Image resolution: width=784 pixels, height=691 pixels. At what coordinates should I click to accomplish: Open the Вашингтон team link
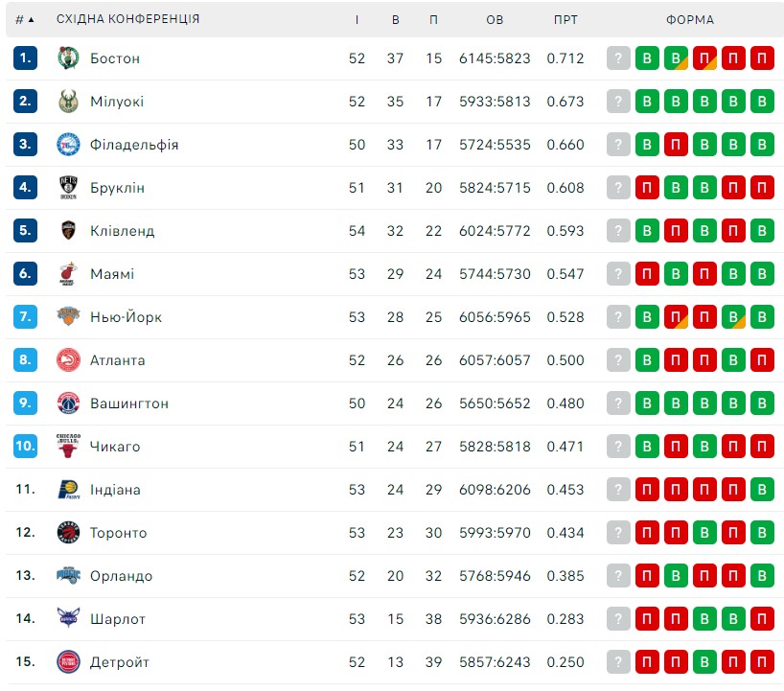pos(129,403)
